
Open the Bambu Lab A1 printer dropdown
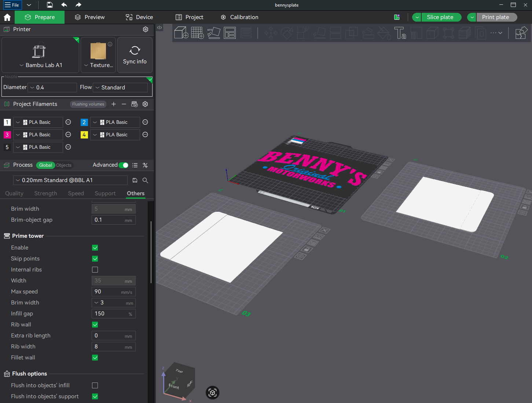(40, 65)
